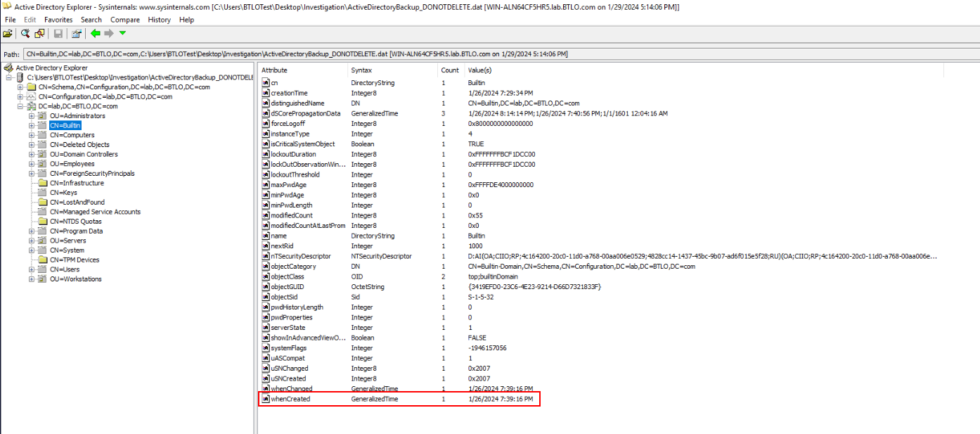Screen dimensions: 980x434
Task: Click the folder icon beside CN=Schema
Action: click(x=32, y=87)
